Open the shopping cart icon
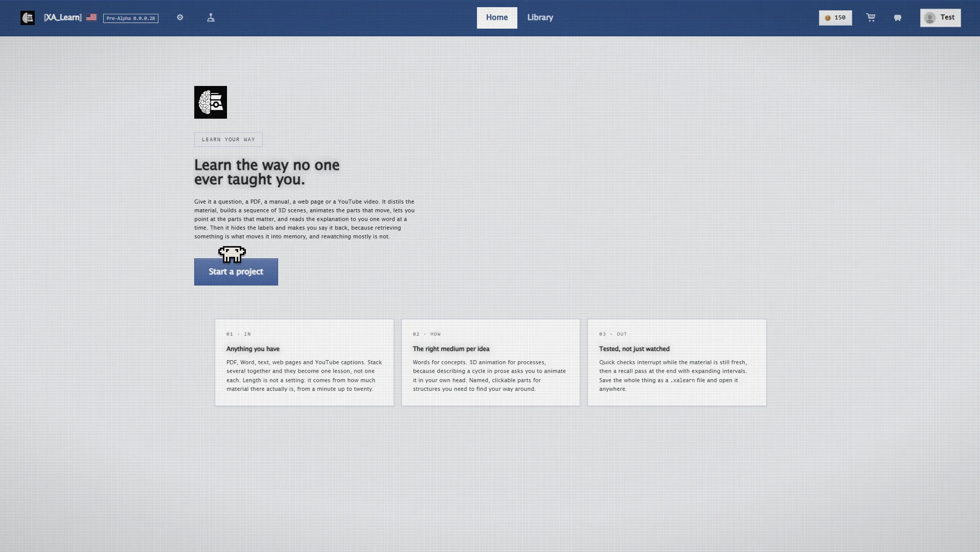980x552 pixels. (871, 17)
